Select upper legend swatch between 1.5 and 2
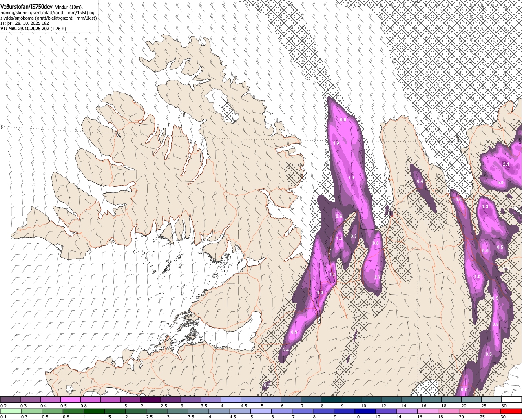This screenshot has height=420, width=522. pos(130,400)
